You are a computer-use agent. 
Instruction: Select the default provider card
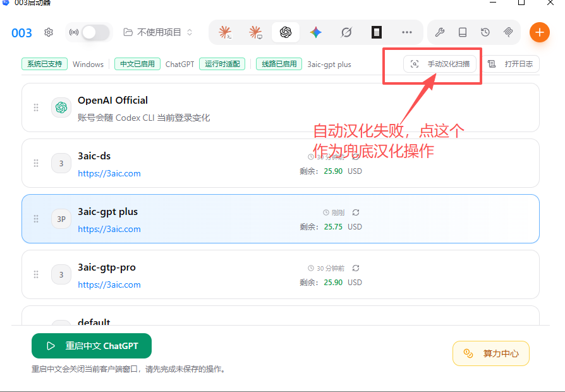click(x=281, y=315)
